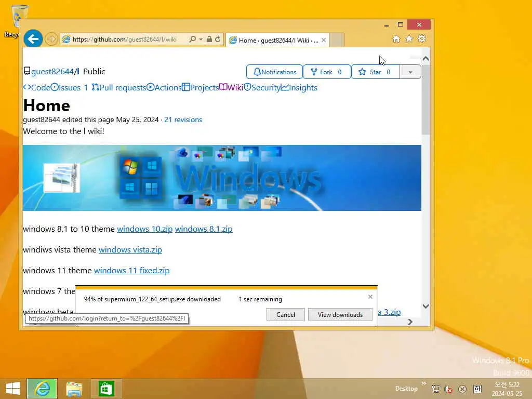Image resolution: width=532 pixels, height=399 pixels.
Task: Open File Explorer from taskbar
Action: click(74, 389)
